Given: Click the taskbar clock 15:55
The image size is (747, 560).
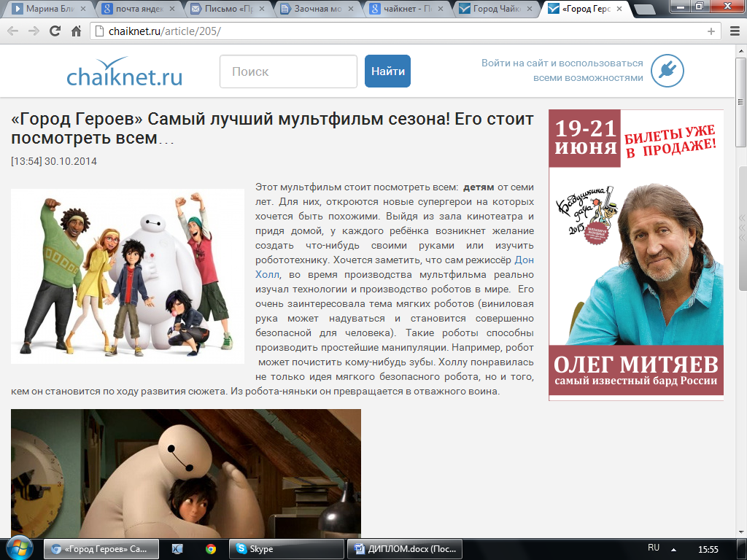Looking at the screenshot, I should (708, 550).
